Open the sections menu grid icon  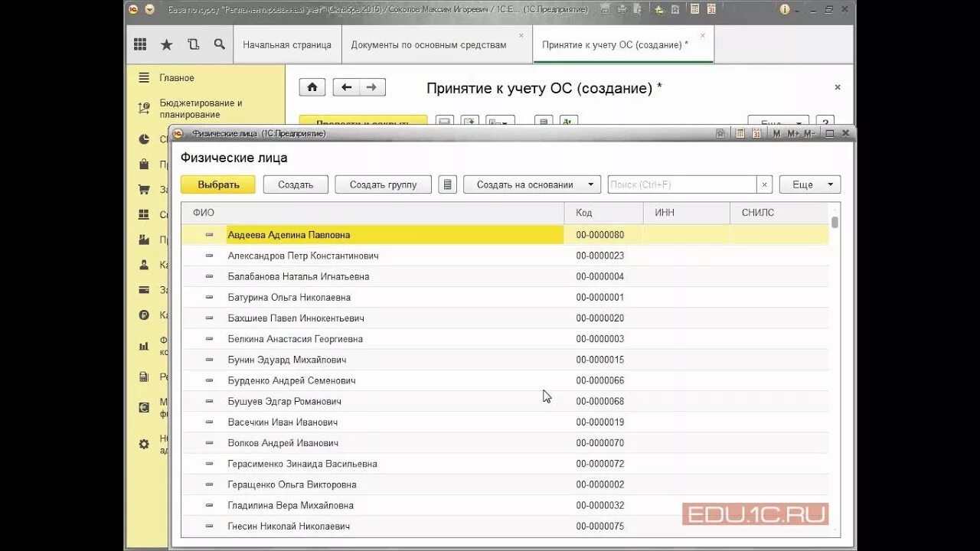pyautogui.click(x=140, y=44)
